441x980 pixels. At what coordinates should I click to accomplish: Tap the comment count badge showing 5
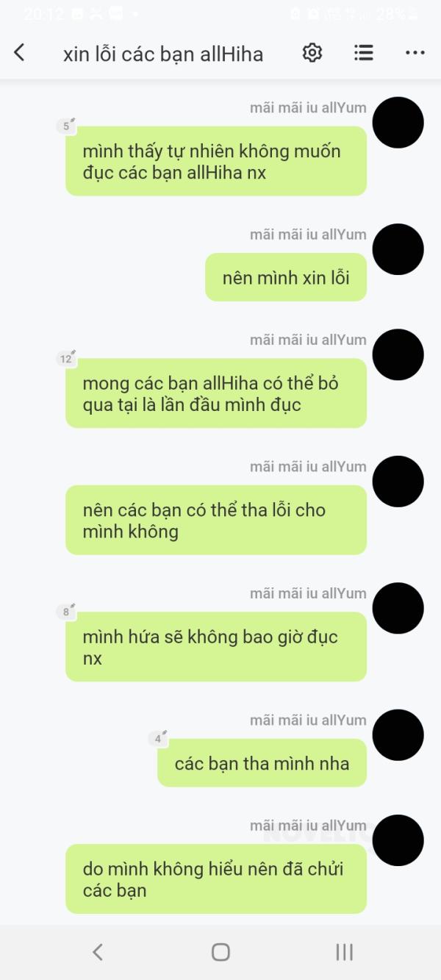[x=66, y=126]
